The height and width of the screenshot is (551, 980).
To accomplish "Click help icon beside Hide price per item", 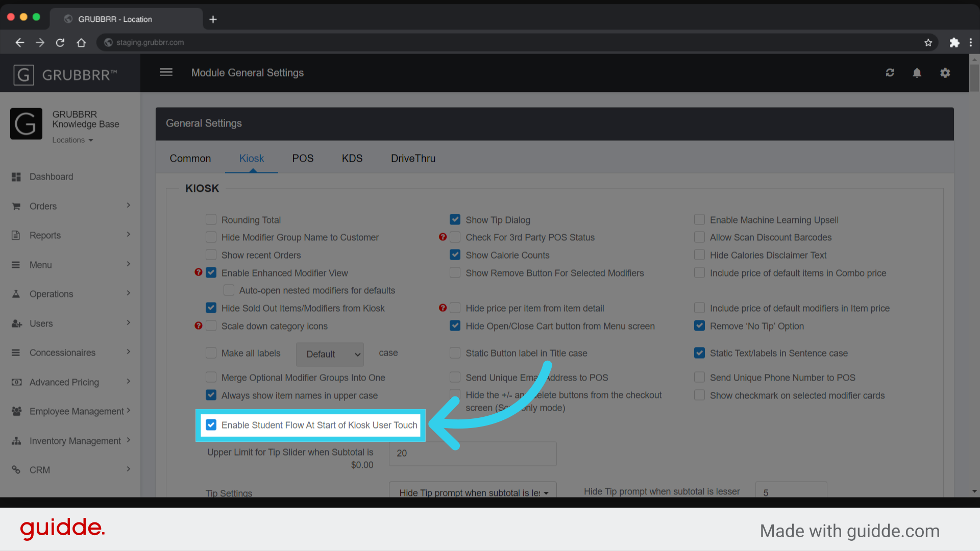I will (443, 308).
